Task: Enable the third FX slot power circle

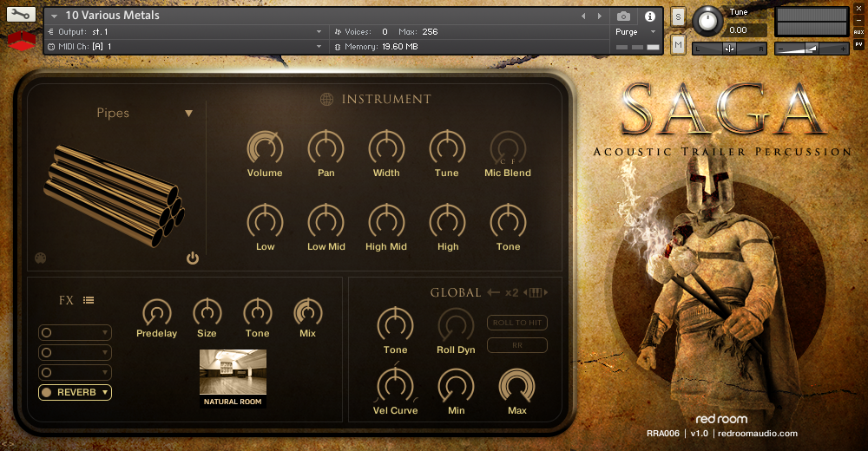Action: [x=47, y=372]
